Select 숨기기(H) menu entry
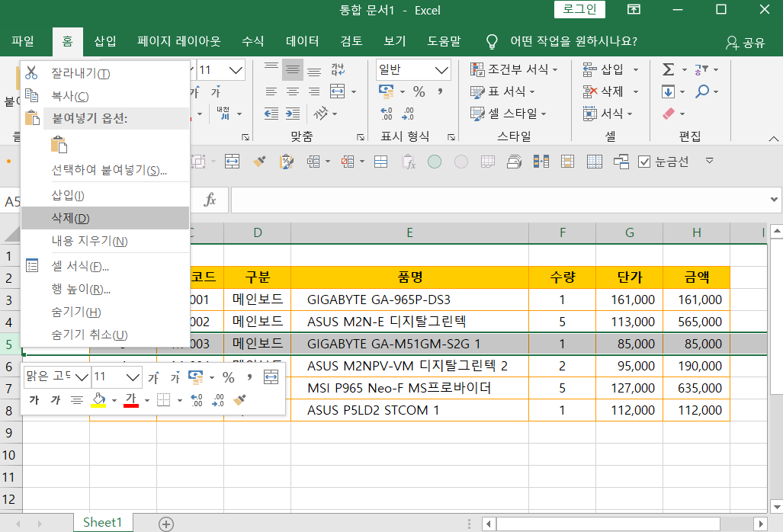 pyautogui.click(x=105, y=312)
